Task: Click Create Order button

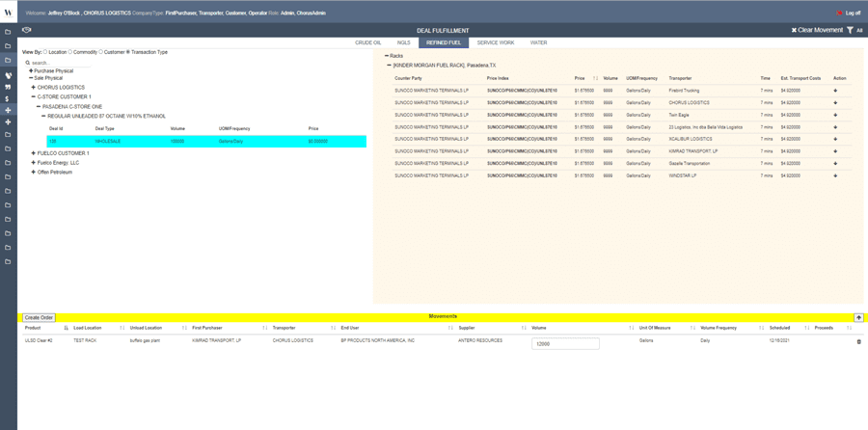Action: coord(39,317)
